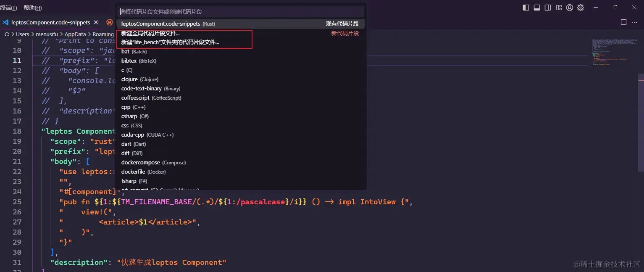Click the impl IntoView text on line 25
Viewport: 644px width, 272px height.
coord(367,202)
